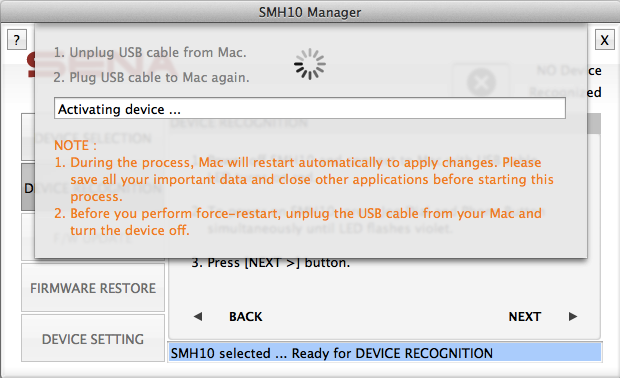Click the left arrow beside BACK
This screenshot has width=620, height=378.
pyautogui.click(x=198, y=316)
